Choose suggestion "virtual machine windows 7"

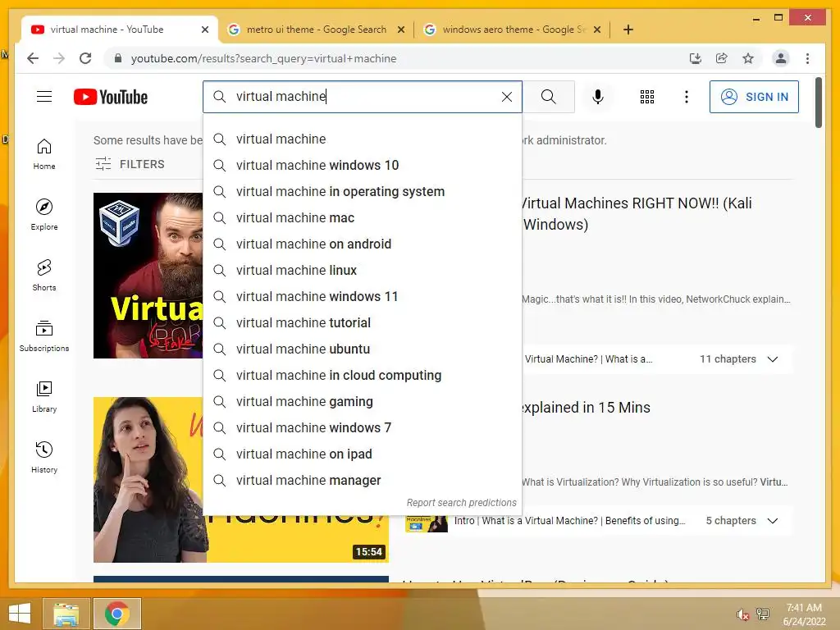point(362,427)
